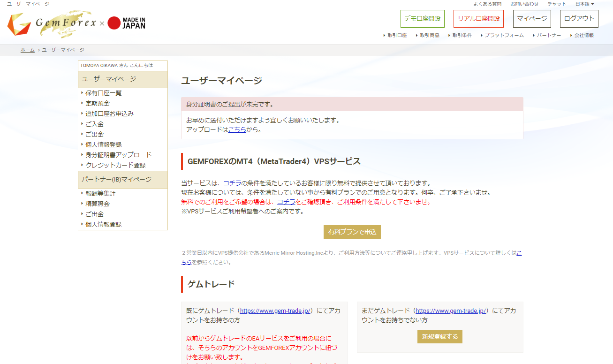
Task: Click こちら upload link in ID notice
Action: pos(237,129)
